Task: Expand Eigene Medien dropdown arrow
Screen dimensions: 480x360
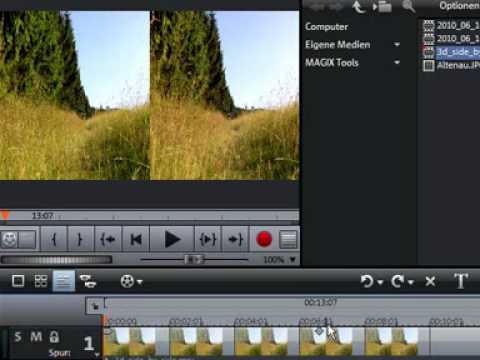Action: (x=397, y=44)
